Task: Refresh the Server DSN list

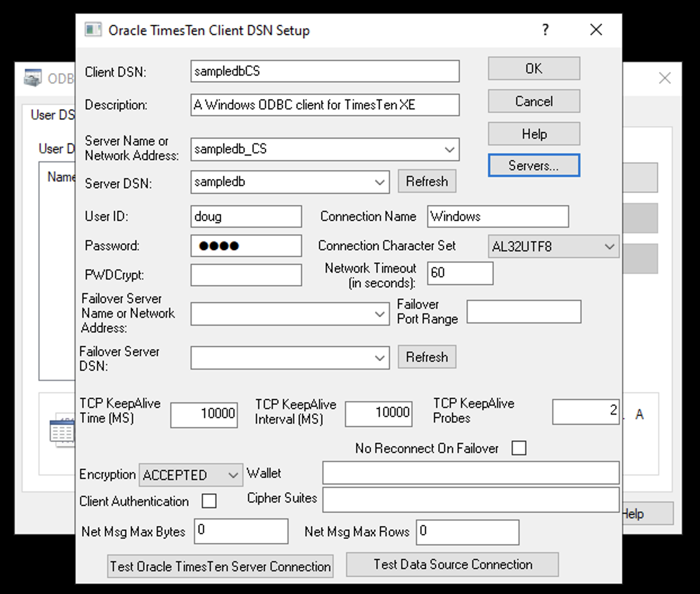Action: 427,181
